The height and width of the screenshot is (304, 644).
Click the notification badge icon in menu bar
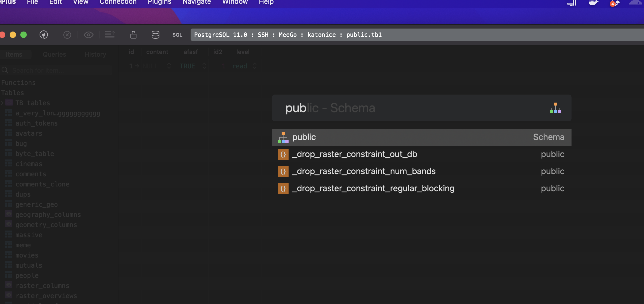tap(613, 3)
